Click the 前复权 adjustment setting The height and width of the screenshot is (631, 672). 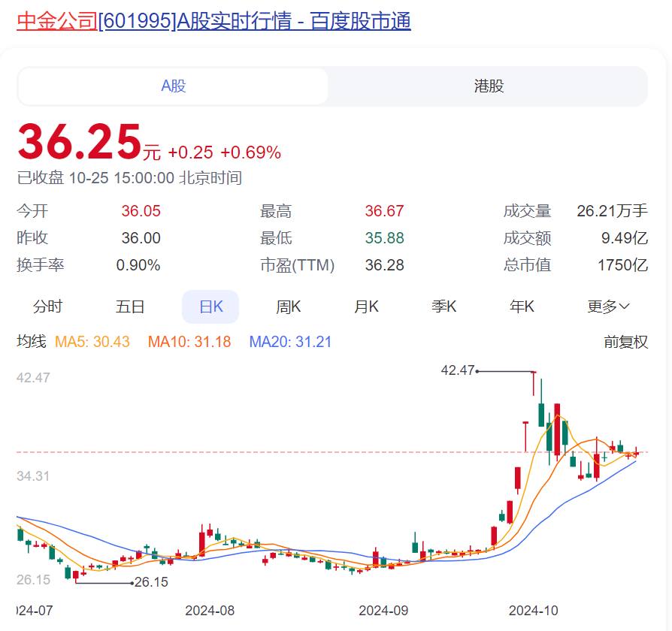[625, 340]
